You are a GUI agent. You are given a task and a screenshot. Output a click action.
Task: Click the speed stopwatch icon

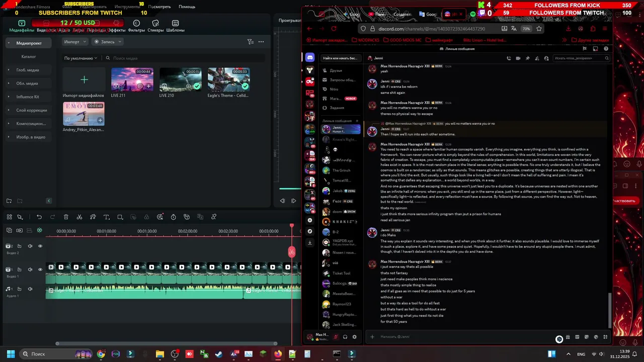174,217
